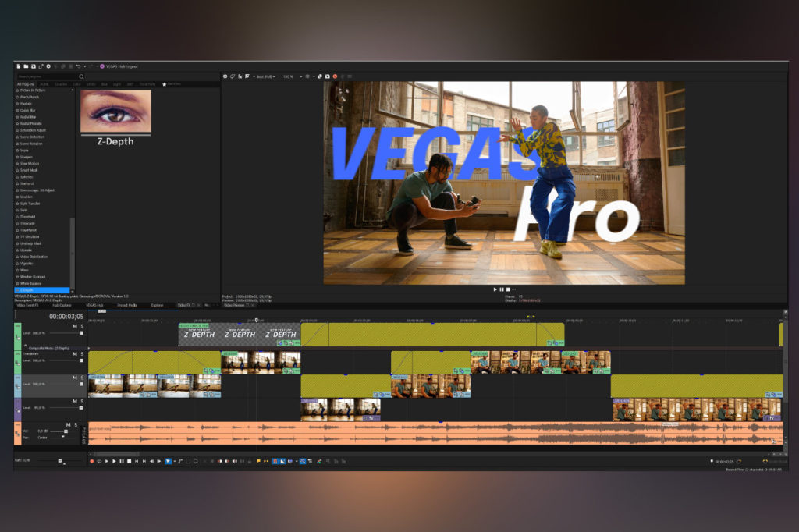Mute the second video track

[75, 353]
